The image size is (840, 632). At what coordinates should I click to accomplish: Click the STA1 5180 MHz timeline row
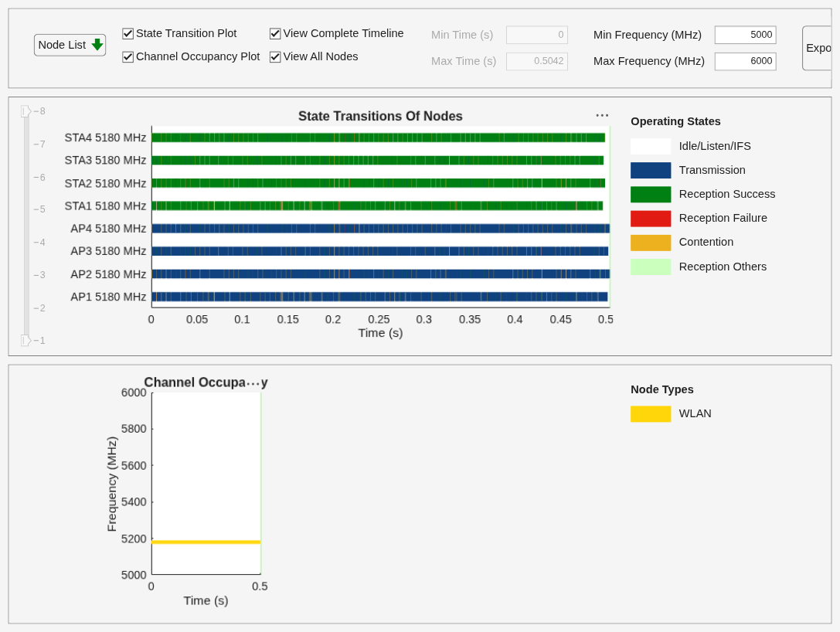coord(378,206)
